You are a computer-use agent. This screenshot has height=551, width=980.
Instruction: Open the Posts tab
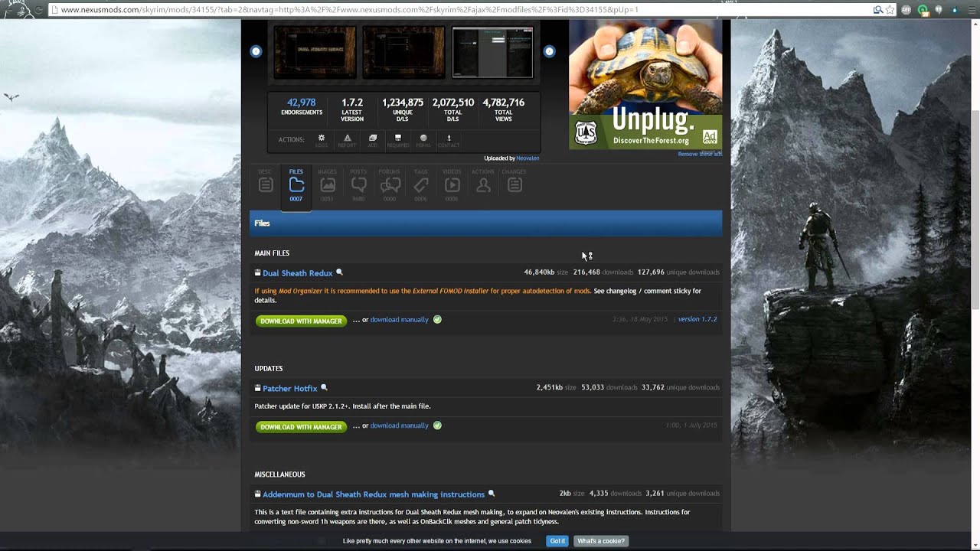point(358,184)
